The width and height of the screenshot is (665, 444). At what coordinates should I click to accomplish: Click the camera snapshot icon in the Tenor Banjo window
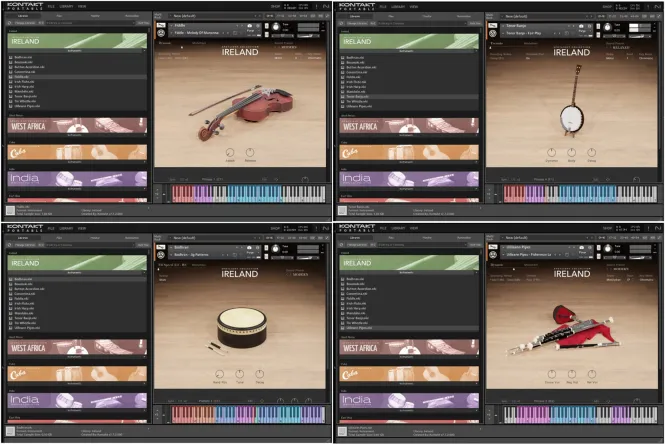tap(581, 26)
